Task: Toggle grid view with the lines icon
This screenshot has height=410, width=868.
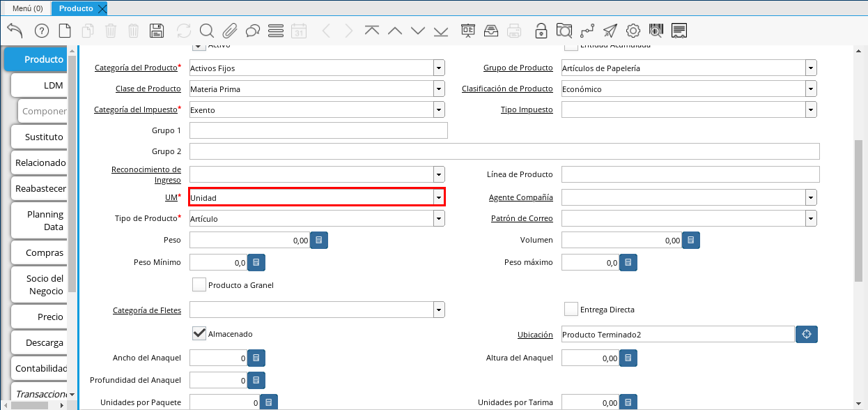Action: (276, 31)
